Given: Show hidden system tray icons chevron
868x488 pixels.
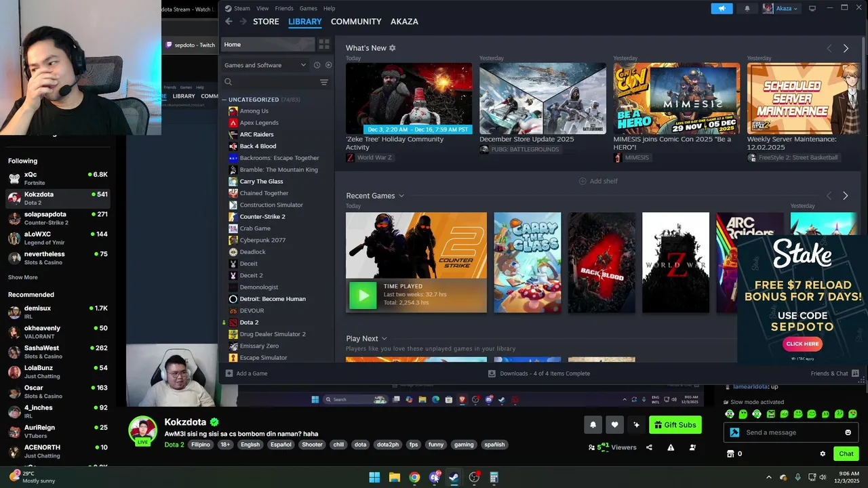Looking at the screenshot, I should 768,478.
